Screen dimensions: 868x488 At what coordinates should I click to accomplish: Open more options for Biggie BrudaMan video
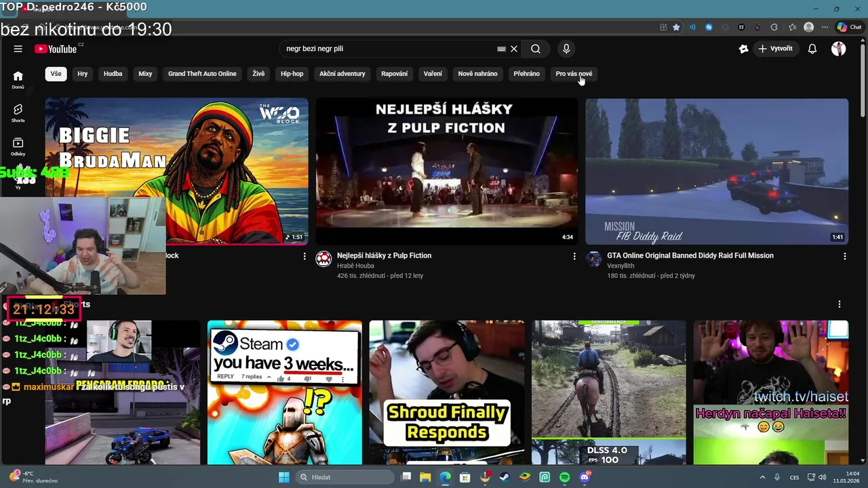coord(304,256)
